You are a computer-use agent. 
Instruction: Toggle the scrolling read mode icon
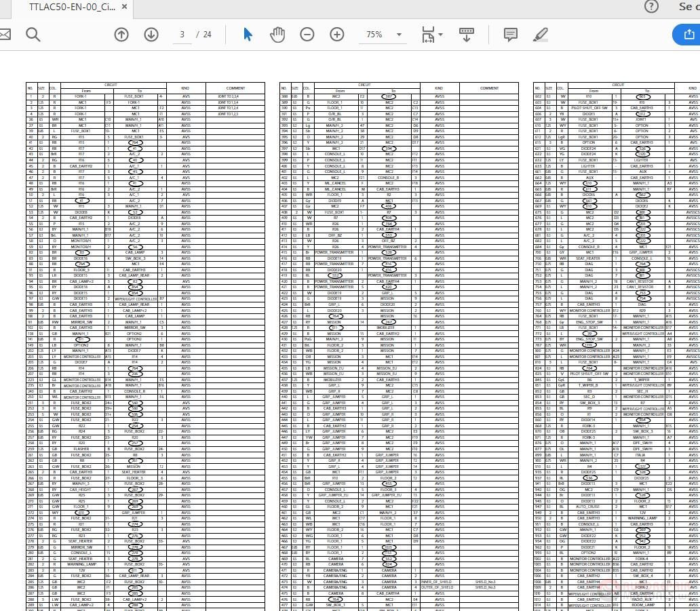click(467, 35)
